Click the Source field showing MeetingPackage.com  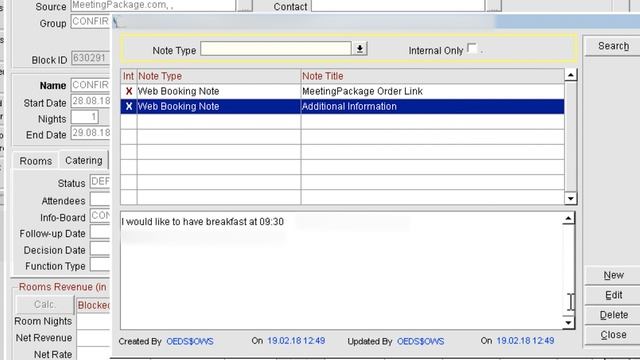(153, 5)
